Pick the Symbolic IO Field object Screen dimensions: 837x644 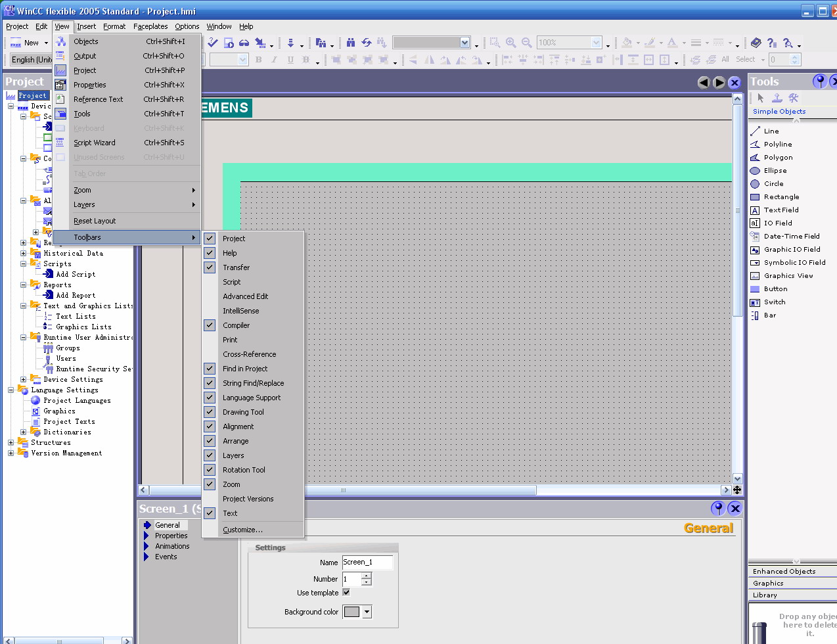point(788,262)
